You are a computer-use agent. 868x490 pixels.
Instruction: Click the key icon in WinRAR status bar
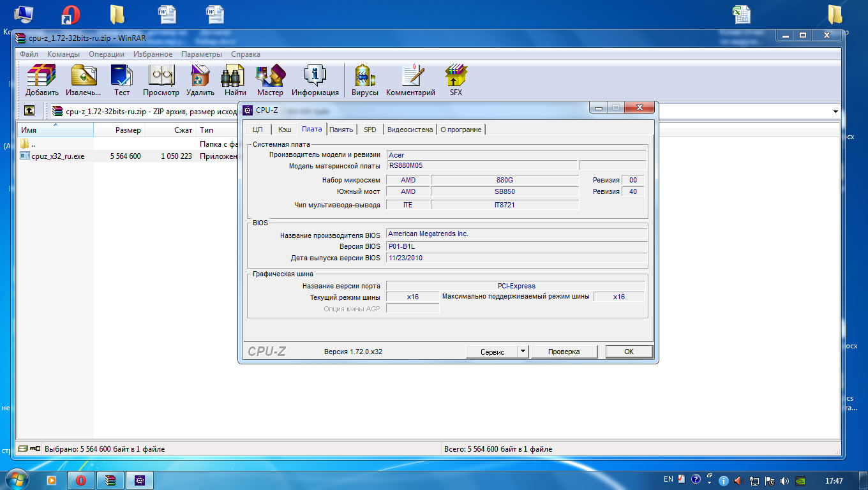click(x=35, y=449)
